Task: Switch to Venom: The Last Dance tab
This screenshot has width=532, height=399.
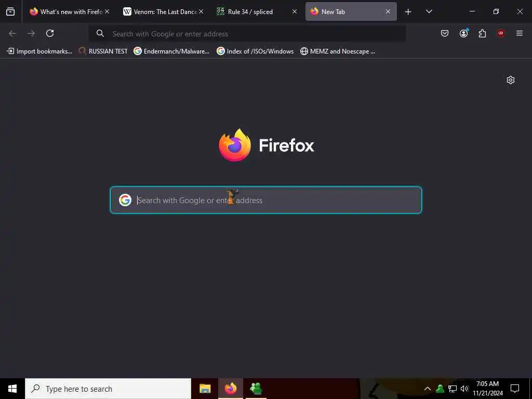Action: 163,11
